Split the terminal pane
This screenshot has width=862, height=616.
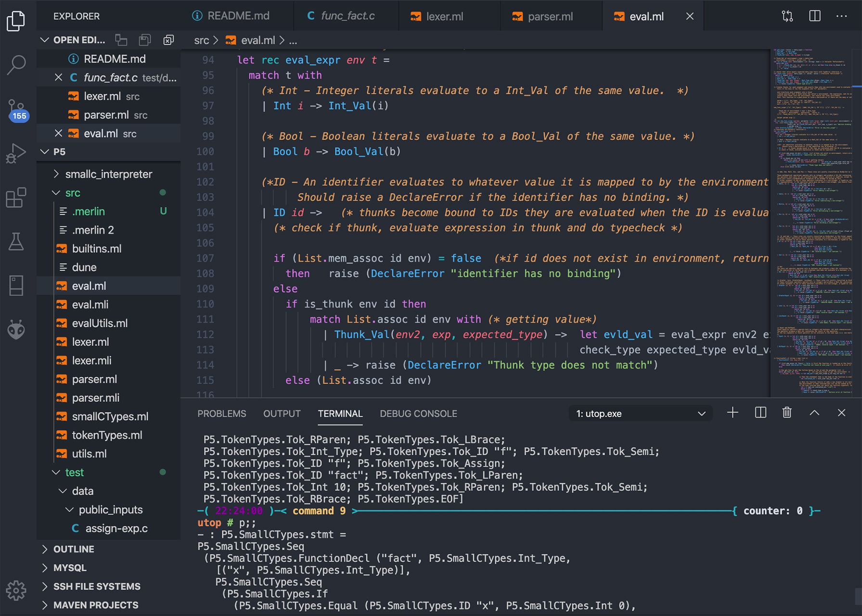pos(760,412)
